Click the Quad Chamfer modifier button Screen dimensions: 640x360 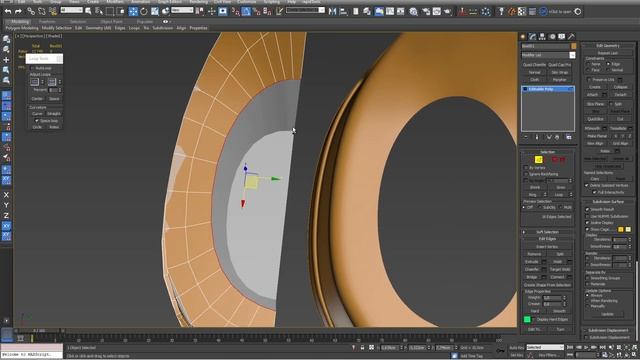coord(534,65)
